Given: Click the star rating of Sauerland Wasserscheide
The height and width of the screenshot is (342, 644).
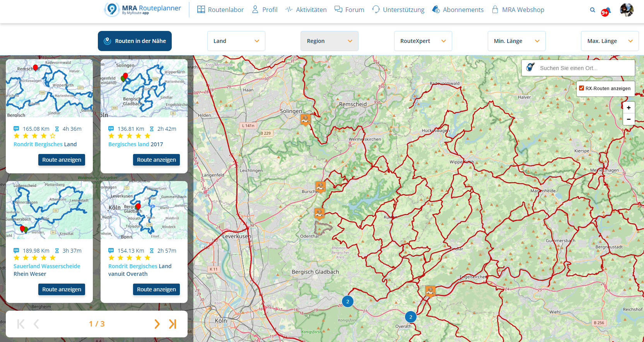Looking at the screenshot, I should (x=35, y=258).
